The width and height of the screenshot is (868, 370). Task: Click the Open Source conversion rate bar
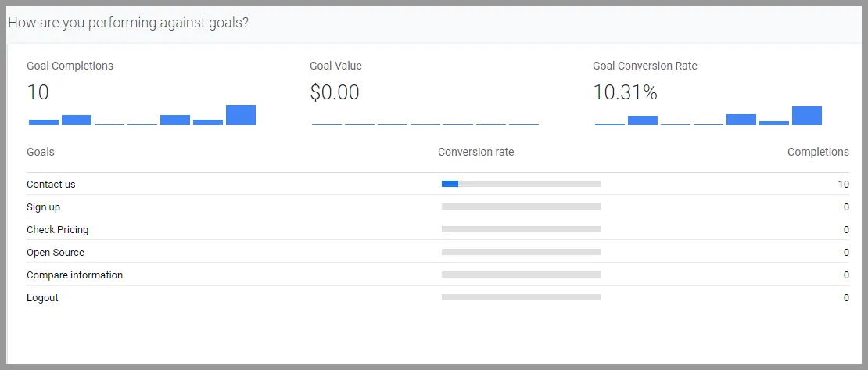521,252
